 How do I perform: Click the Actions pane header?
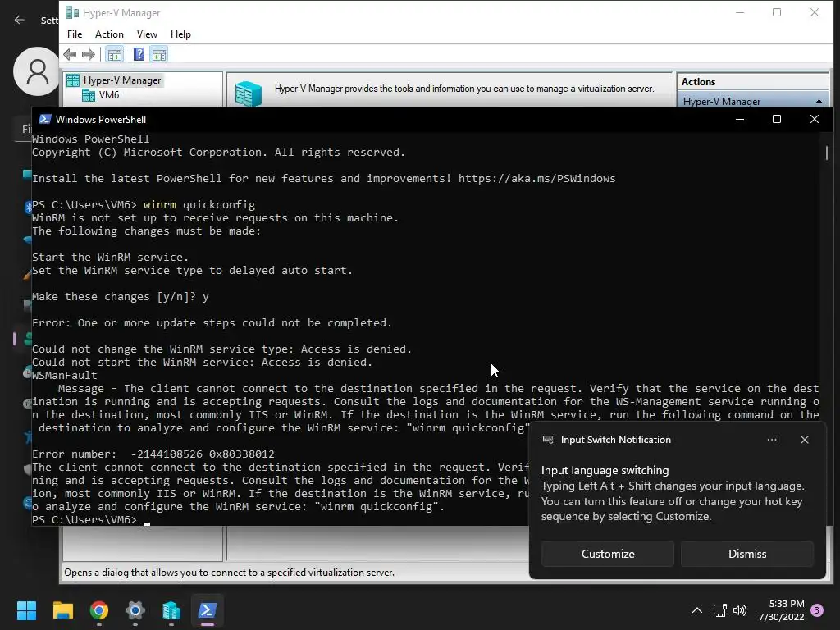[x=753, y=82]
